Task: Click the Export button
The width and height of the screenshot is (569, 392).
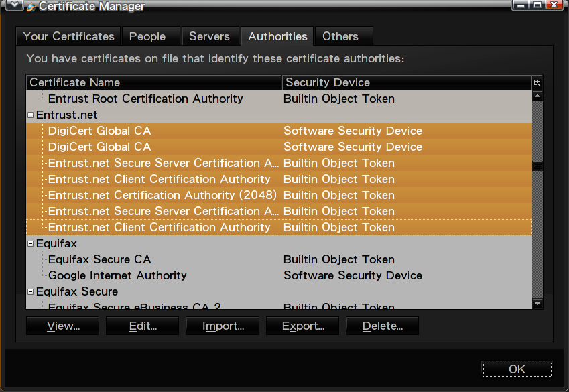Action: point(302,326)
